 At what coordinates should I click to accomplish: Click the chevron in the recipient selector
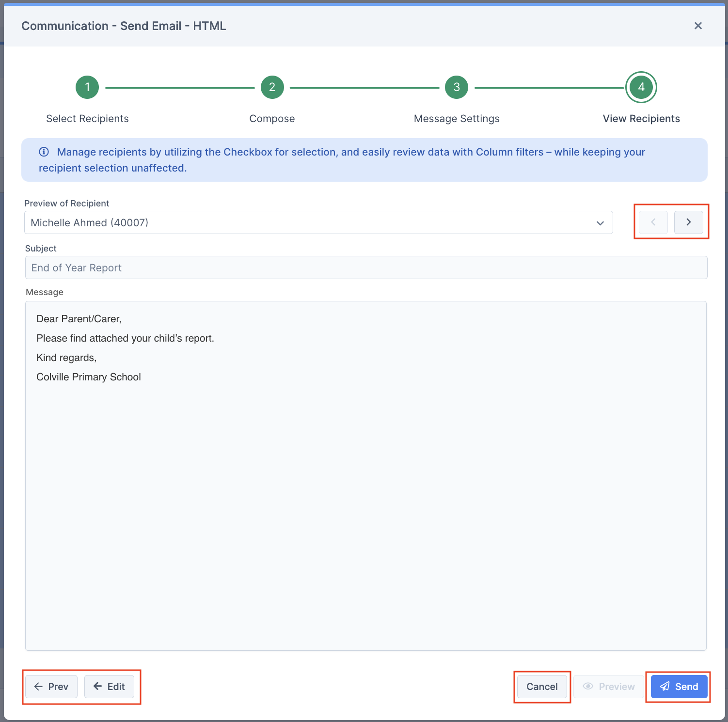(601, 223)
